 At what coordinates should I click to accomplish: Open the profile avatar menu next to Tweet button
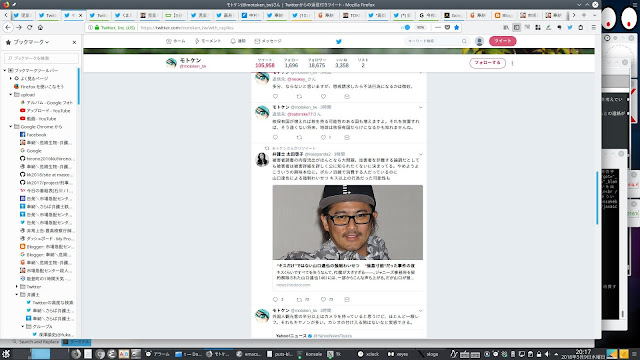[480, 41]
